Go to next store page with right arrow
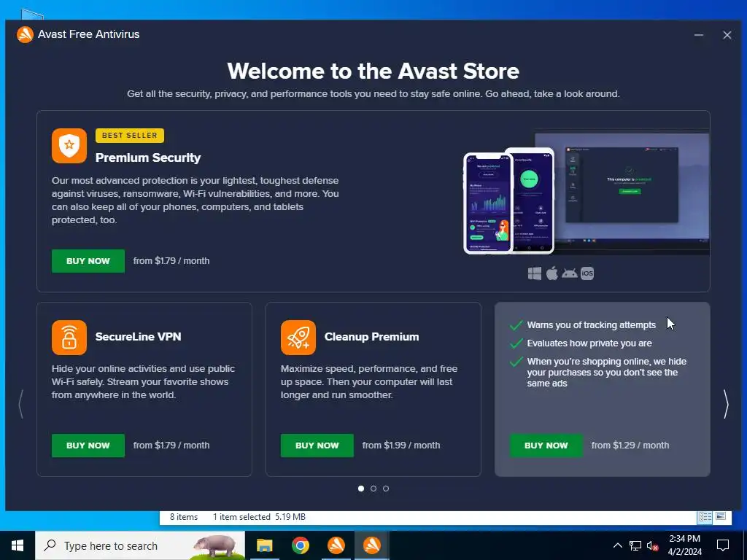 (726, 404)
